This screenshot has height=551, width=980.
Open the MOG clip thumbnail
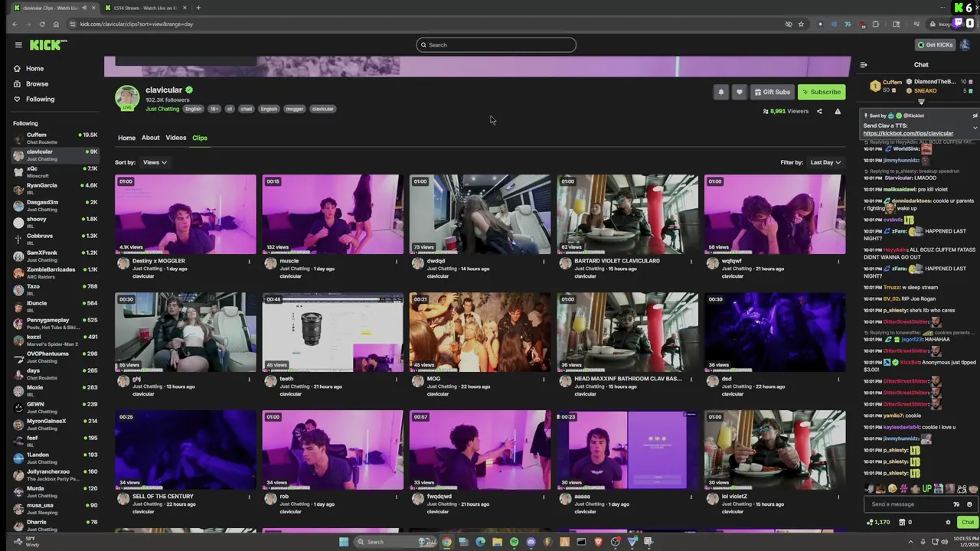point(479,332)
